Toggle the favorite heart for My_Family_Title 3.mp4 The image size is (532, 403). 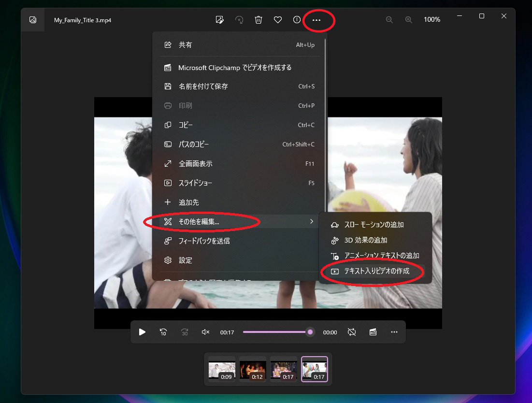pyautogui.click(x=278, y=20)
